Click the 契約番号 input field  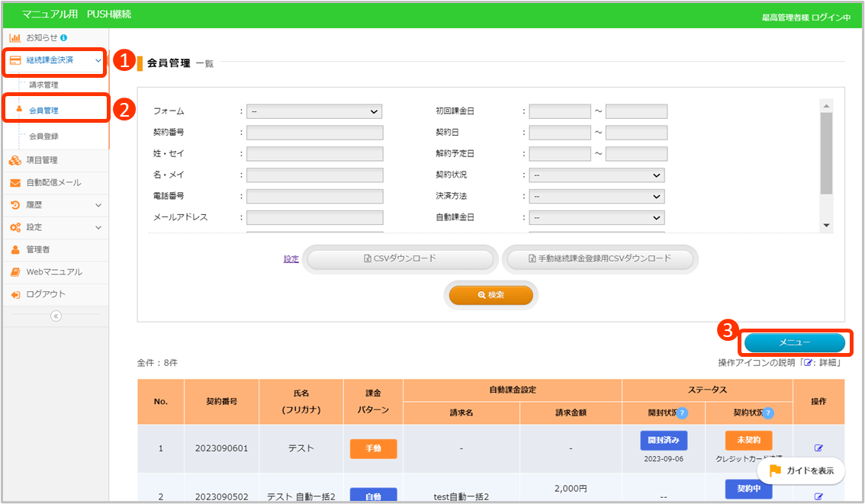click(314, 133)
